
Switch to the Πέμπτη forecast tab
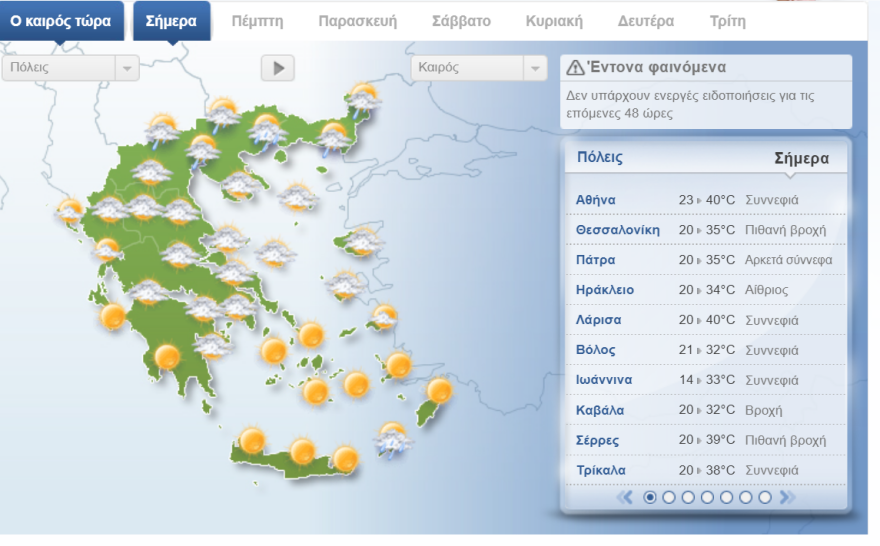pyautogui.click(x=257, y=21)
